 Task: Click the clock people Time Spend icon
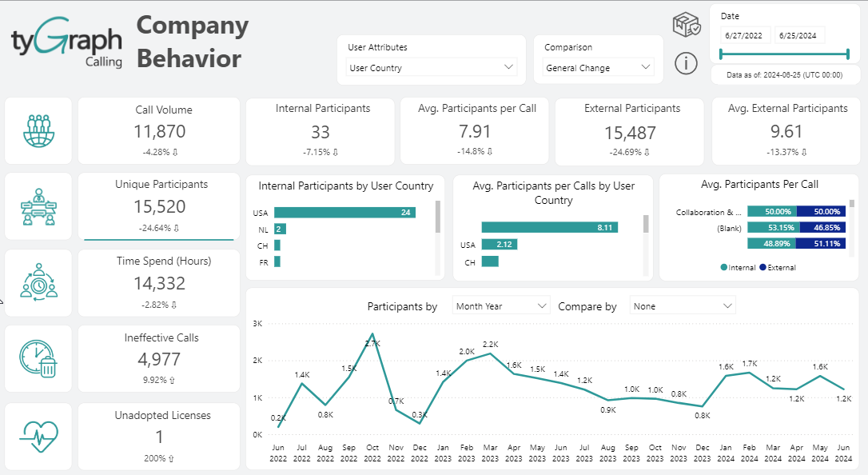point(38,283)
